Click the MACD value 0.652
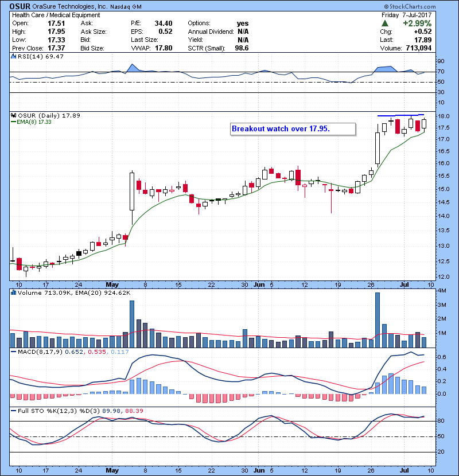 (74, 352)
